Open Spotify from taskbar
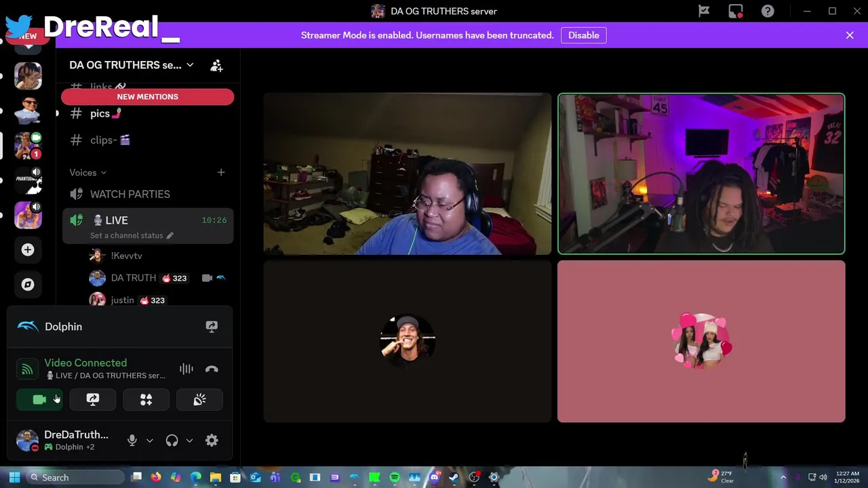Image resolution: width=868 pixels, height=488 pixels. tap(395, 478)
